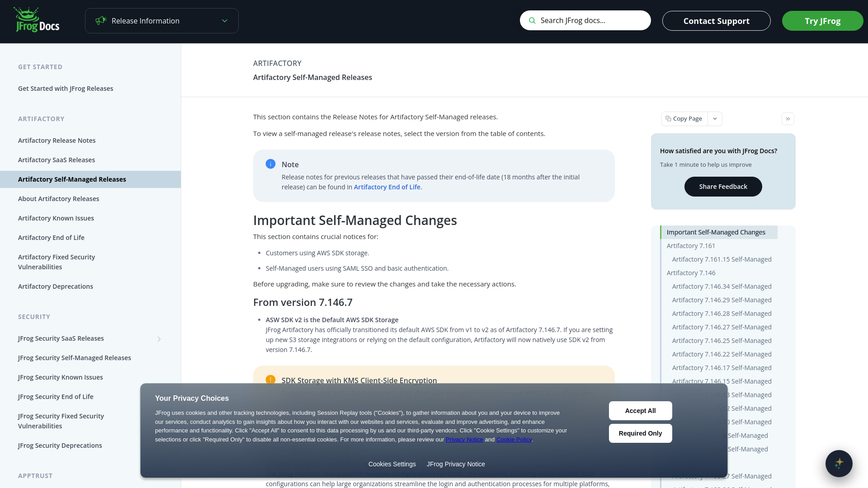Click the search magnifier icon
868x488 pixels.
(532, 20)
